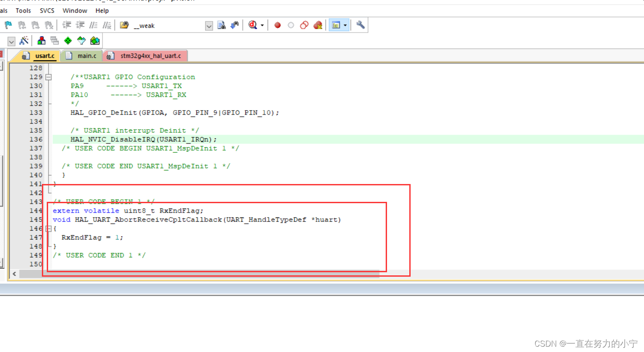The image size is (644, 352).
Task: Click the "USER CODE END 1" comment
Action: 99,255
